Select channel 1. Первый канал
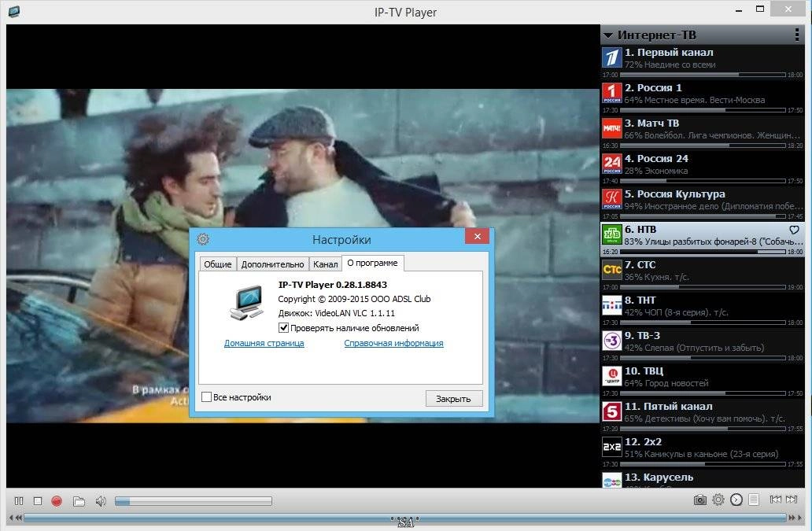 [702, 61]
